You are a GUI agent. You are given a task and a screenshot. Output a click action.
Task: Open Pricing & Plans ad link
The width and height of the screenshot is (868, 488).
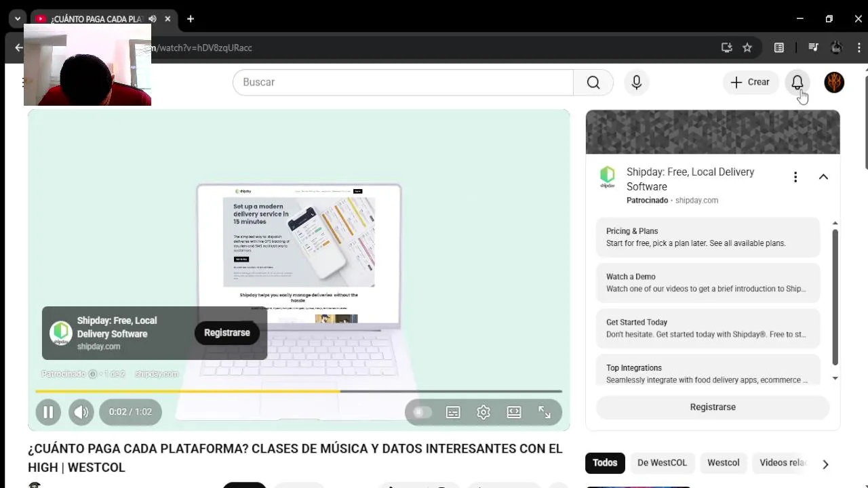708,237
